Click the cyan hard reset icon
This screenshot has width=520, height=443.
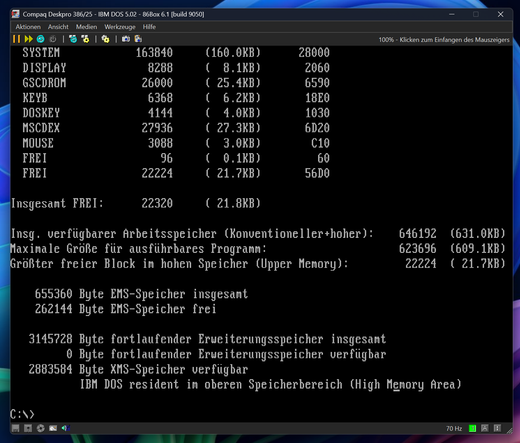tap(41, 39)
